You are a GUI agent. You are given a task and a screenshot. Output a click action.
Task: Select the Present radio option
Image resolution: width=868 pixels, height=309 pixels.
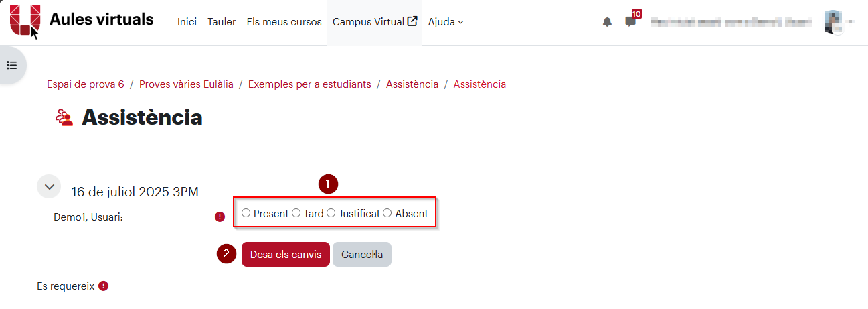pos(246,213)
